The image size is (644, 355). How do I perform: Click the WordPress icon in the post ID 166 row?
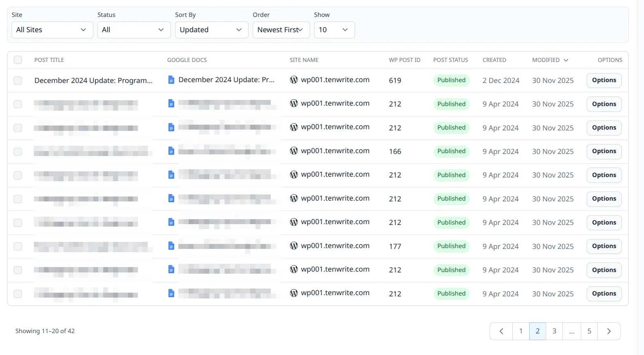294,151
